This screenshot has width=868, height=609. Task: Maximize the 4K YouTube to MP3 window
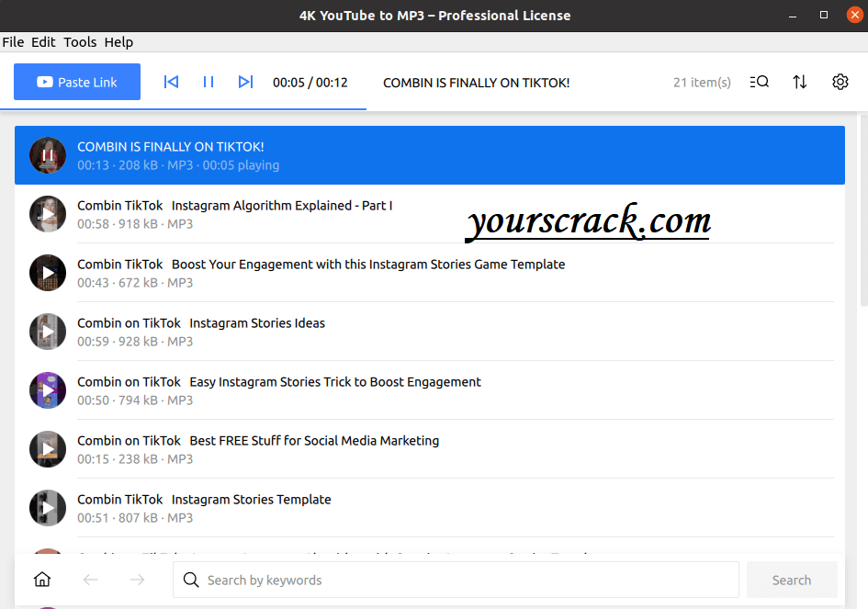[824, 15]
